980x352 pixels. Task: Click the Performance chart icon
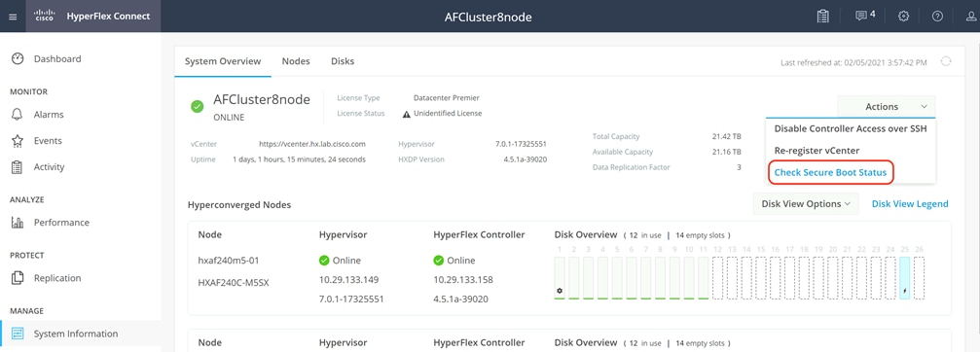tap(18, 222)
